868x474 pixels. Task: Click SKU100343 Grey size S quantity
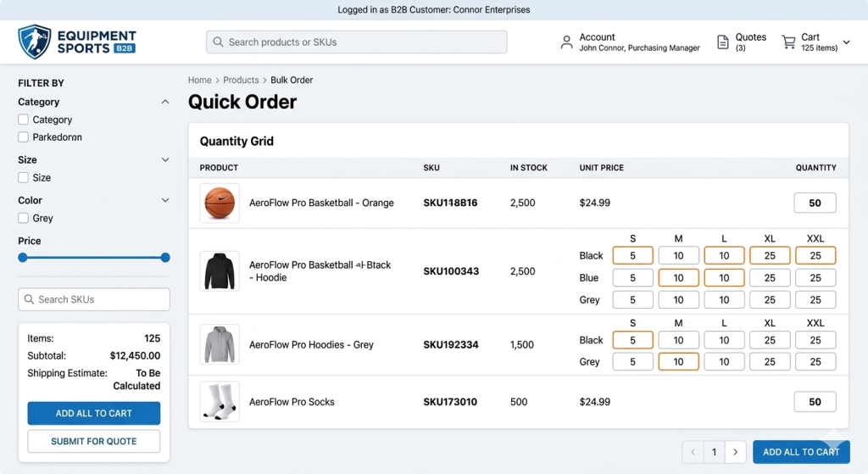point(632,299)
